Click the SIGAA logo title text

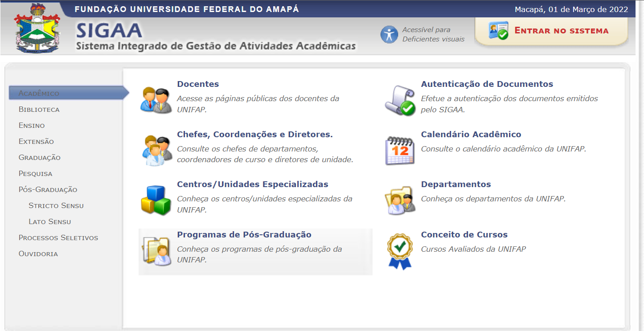[x=109, y=30]
